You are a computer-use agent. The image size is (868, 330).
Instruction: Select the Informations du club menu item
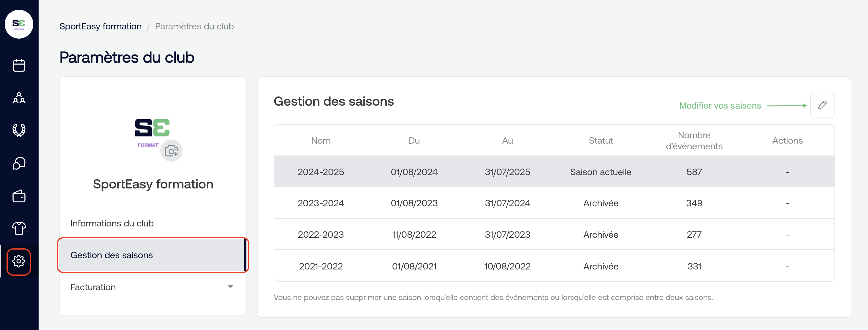click(x=112, y=223)
